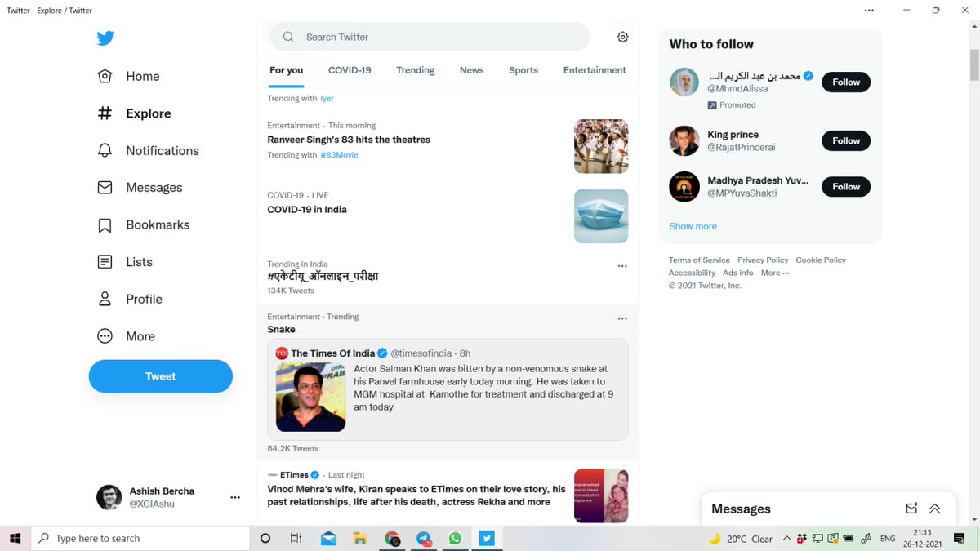Click the search magnifier icon
The width and height of the screenshot is (980, 551).
(x=288, y=37)
